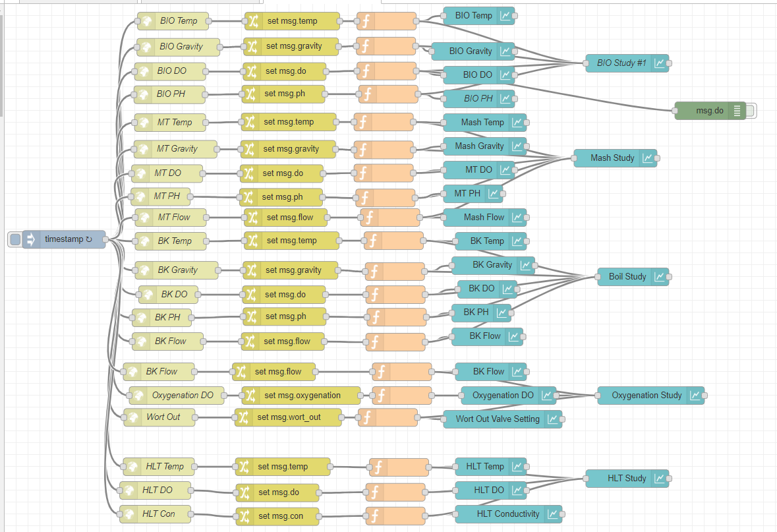Select the timestamp inject node
The width and height of the screenshot is (777, 532).
(64, 239)
